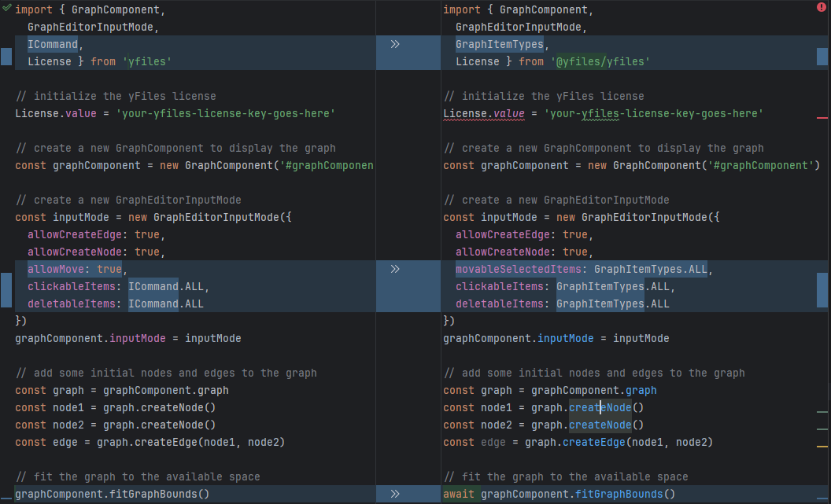Apply the fitGraphBounds change with the arrow
The width and height of the screenshot is (831, 504).
[x=395, y=494]
